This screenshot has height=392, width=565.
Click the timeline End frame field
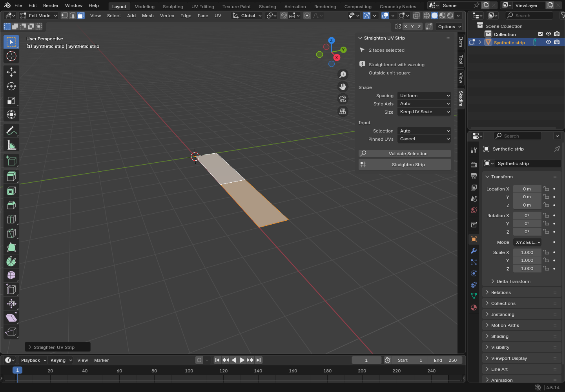[x=445, y=360]
